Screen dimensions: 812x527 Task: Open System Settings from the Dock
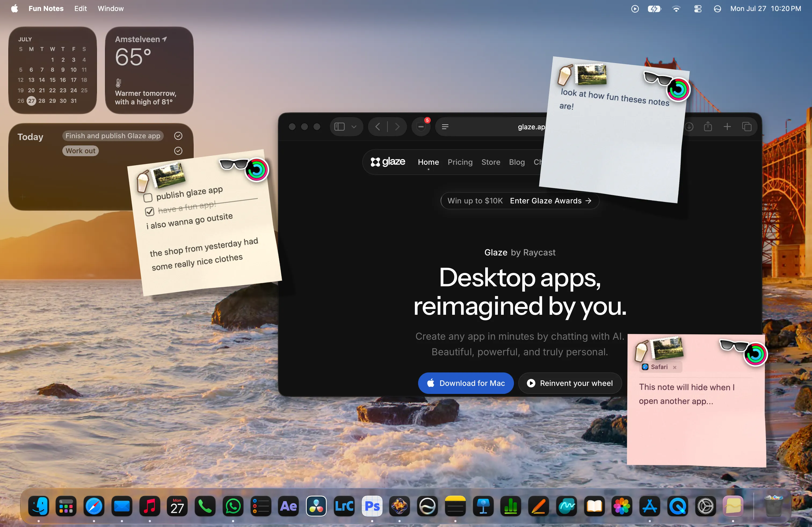(705, 506)
